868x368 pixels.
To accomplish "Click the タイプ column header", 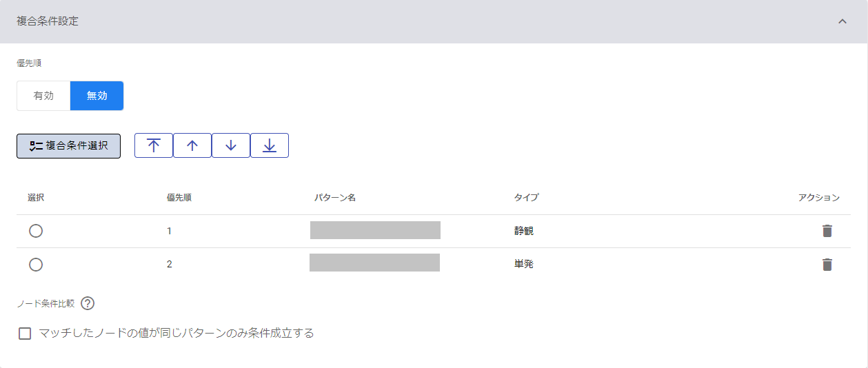I will (x=526, y=198).
